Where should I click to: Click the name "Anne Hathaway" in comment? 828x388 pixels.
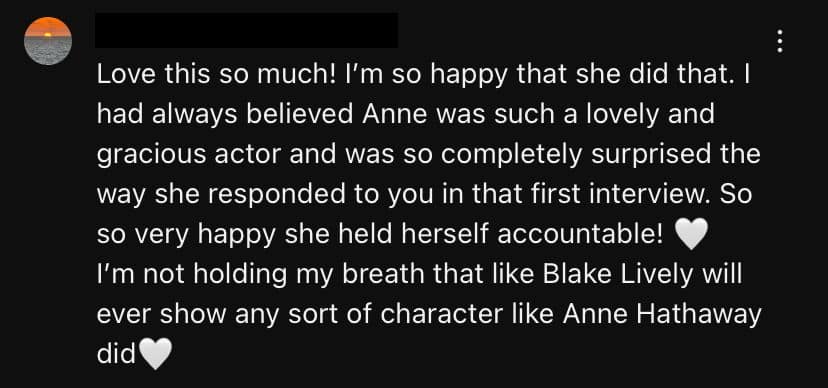[x=662, y=316]
